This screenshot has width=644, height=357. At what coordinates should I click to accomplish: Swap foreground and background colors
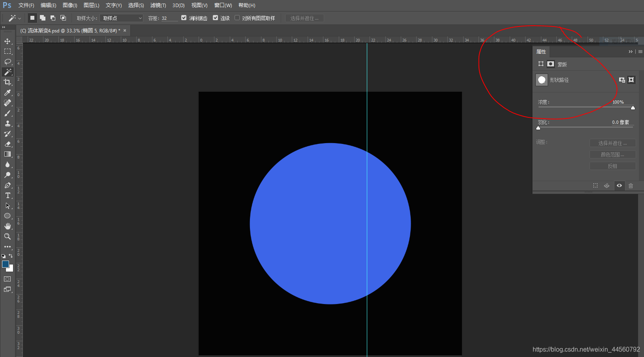point(11,256)
